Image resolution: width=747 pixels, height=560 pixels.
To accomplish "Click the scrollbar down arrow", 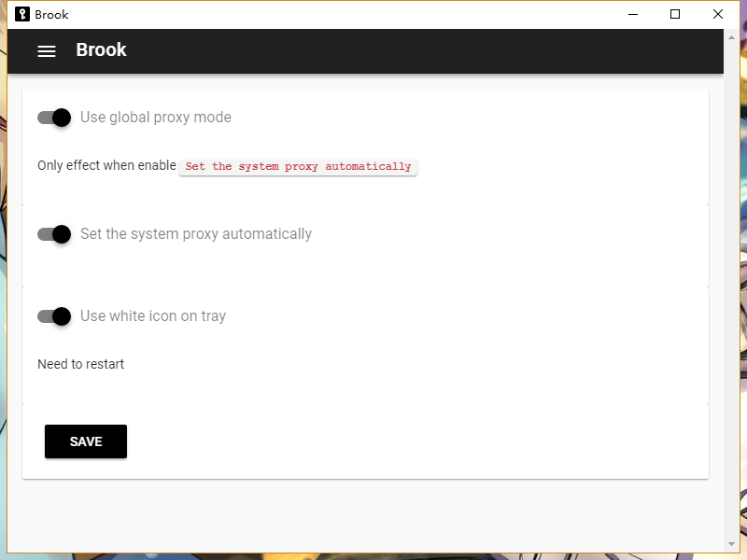I will [x=730, y=545].
